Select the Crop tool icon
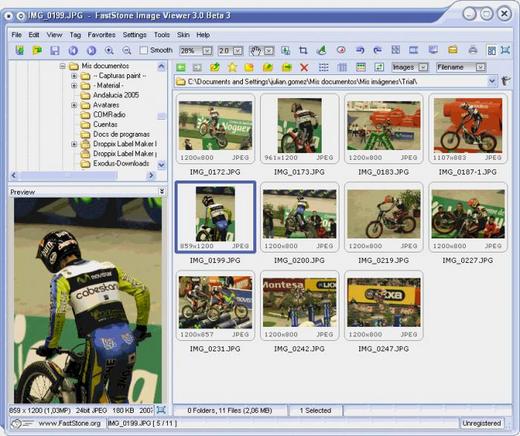 303,50
